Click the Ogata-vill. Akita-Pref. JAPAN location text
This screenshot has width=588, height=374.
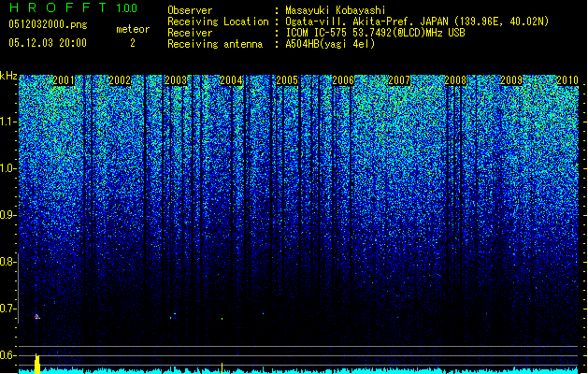click(417, 22)
